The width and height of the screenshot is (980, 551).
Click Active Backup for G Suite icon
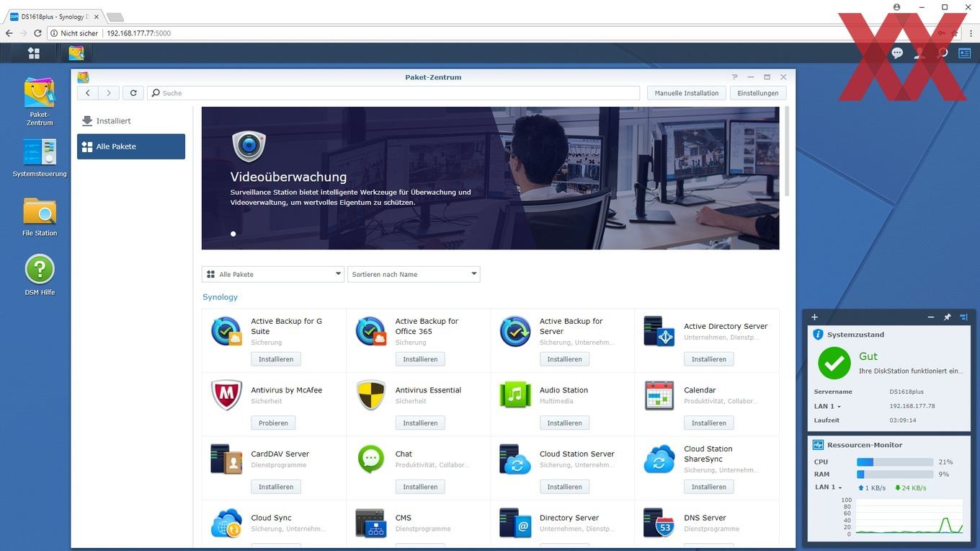point(226,332)
